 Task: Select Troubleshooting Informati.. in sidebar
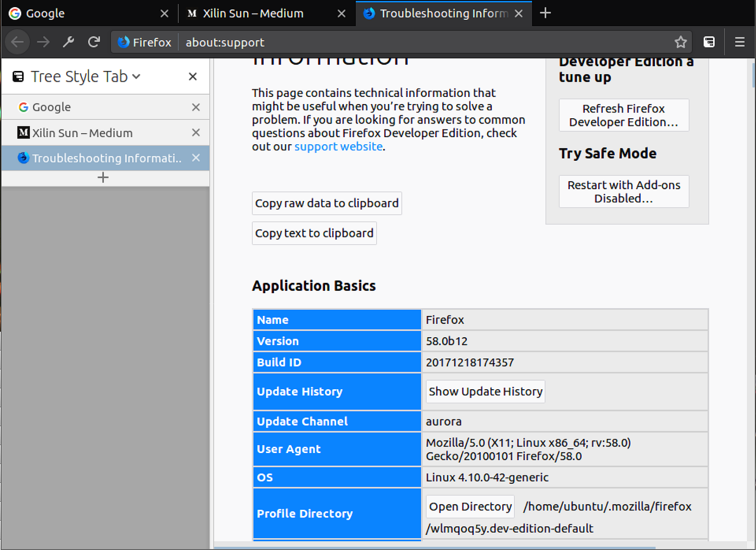click(x=105, y=158)
